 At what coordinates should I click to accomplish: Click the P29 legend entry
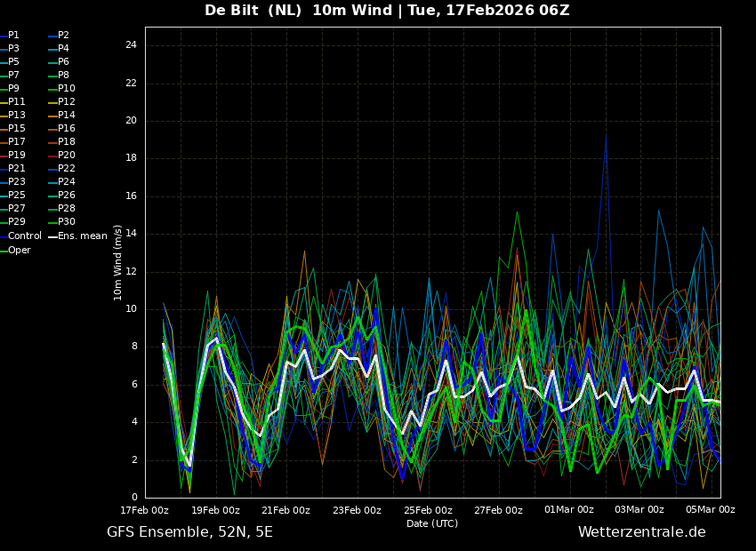16,222
